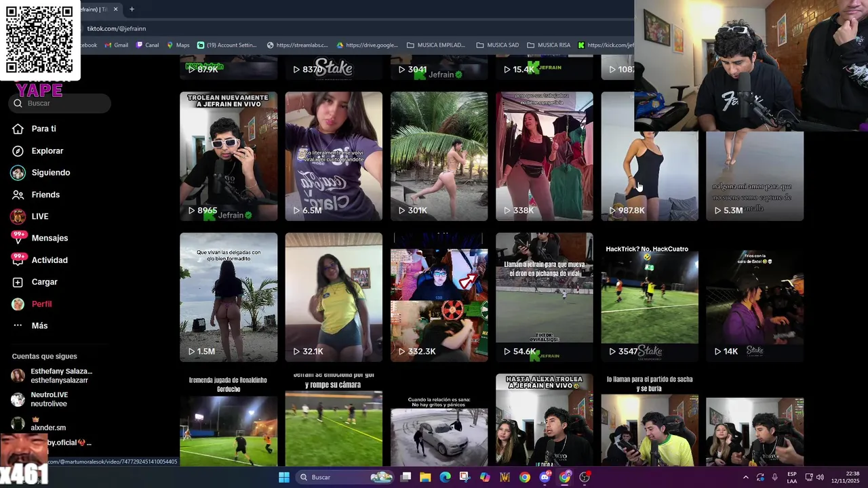Play 'HASTA ALEXA TROLEA A JEFRAIN' video
The width and height of the screenshot is (868, 488).
point(544,420)
